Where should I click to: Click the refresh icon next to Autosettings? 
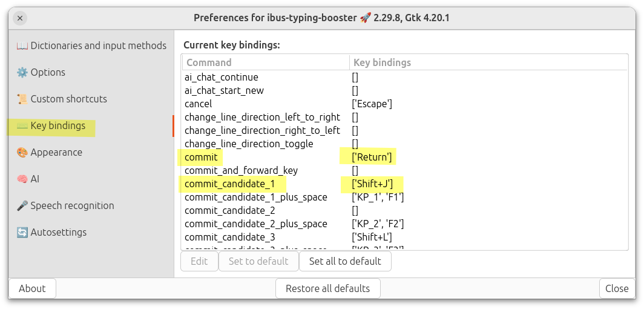pos(22,233)
